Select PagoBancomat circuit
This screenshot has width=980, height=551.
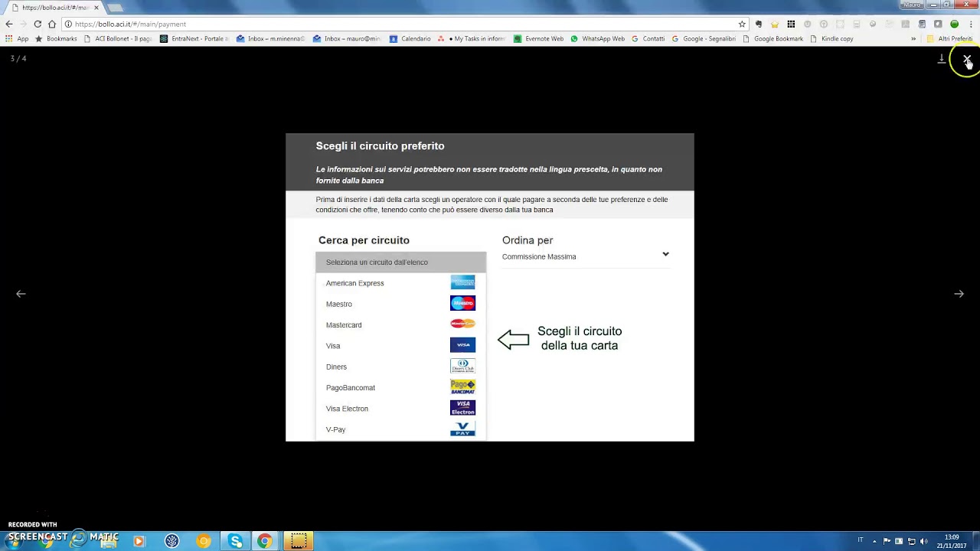tap(400, 388)
